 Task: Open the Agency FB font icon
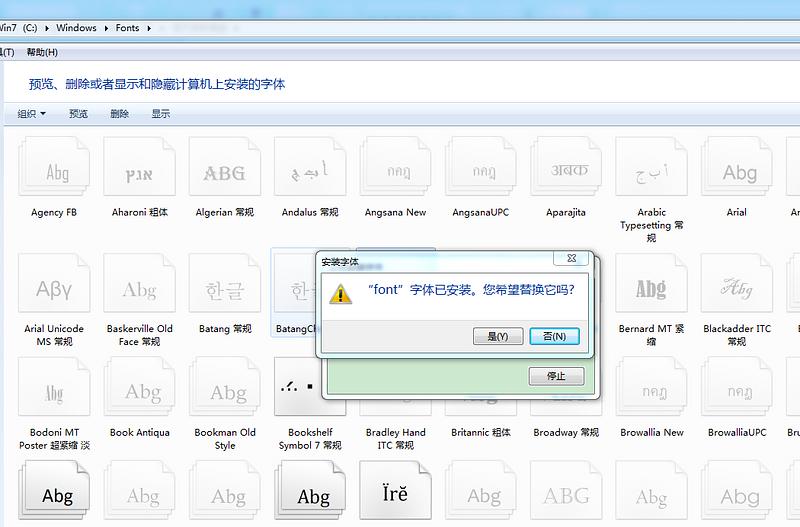pyautogui.click(x=54, y=166)
